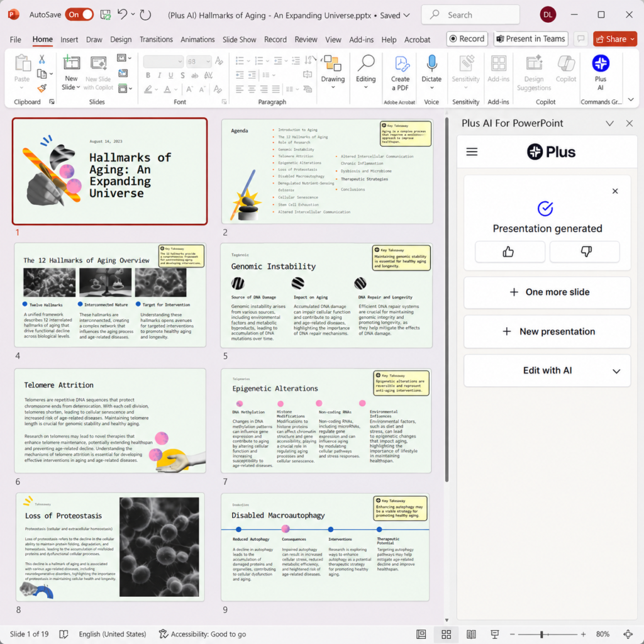The width and height of the screenshot is (644, 644).
Task: Click the Justify text icon
Action: [x=275, y=89]
